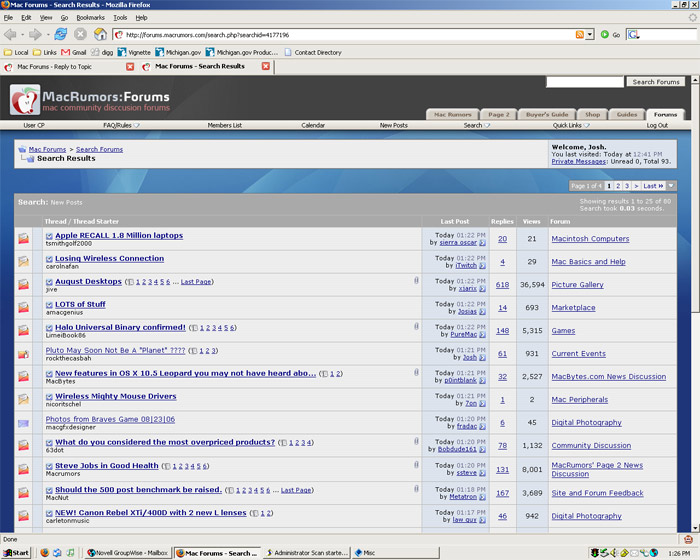Viewport: 700px width, 560px height.
Task: Open the Mac Forums breadcrumb link
Action: (47, 150)
